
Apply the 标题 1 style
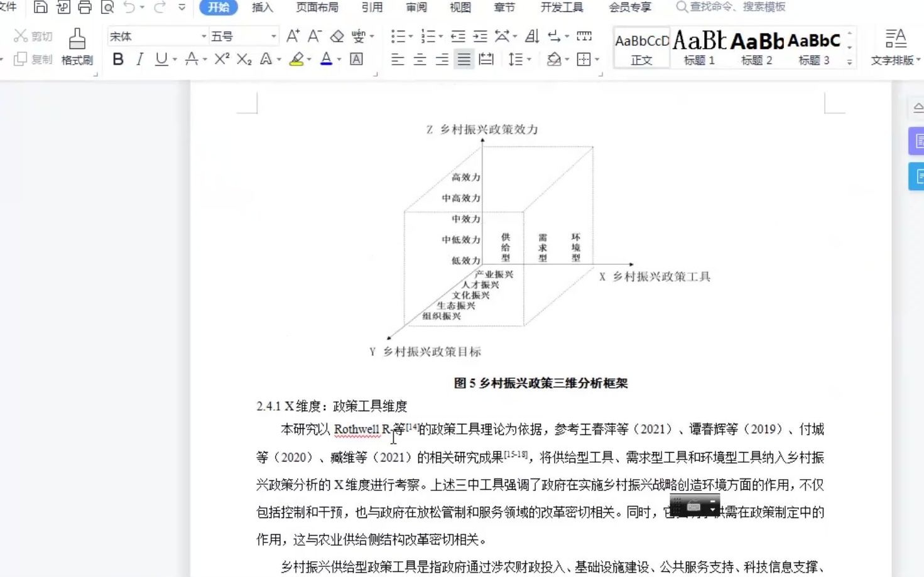pyautogui.click(x=699, y=47)
